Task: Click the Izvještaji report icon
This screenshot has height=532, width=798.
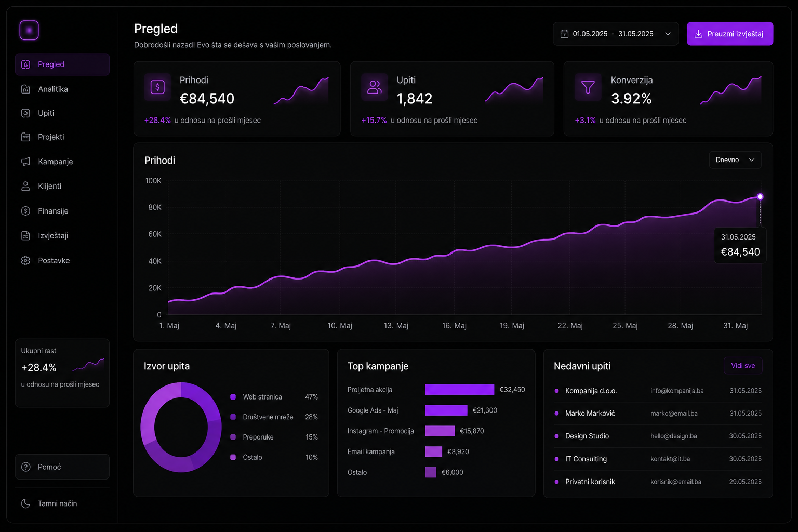Action: (x=25, y=235)
